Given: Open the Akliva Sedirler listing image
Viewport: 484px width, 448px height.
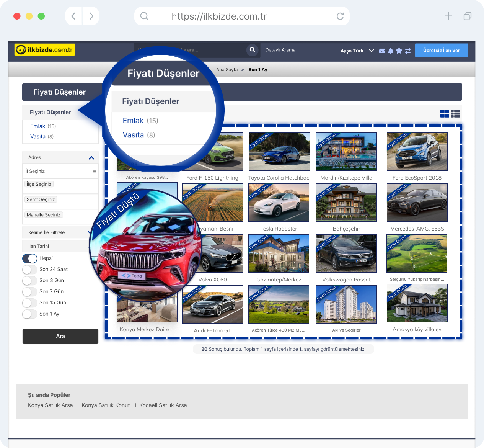Looking at the screenshot, I should click(347, 304).
